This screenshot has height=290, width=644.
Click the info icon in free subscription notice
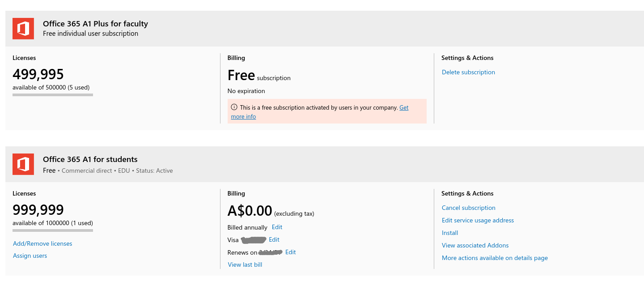click(234, 107)
